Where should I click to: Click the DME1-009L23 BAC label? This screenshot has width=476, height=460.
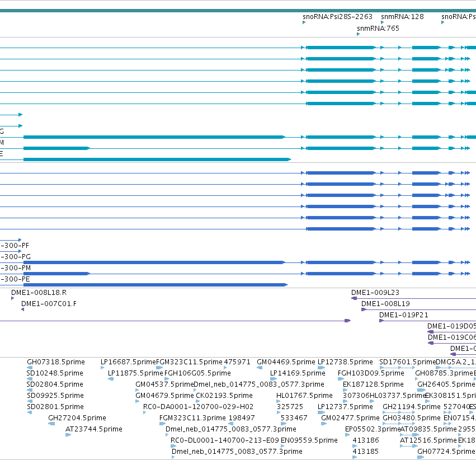point(375,293)
